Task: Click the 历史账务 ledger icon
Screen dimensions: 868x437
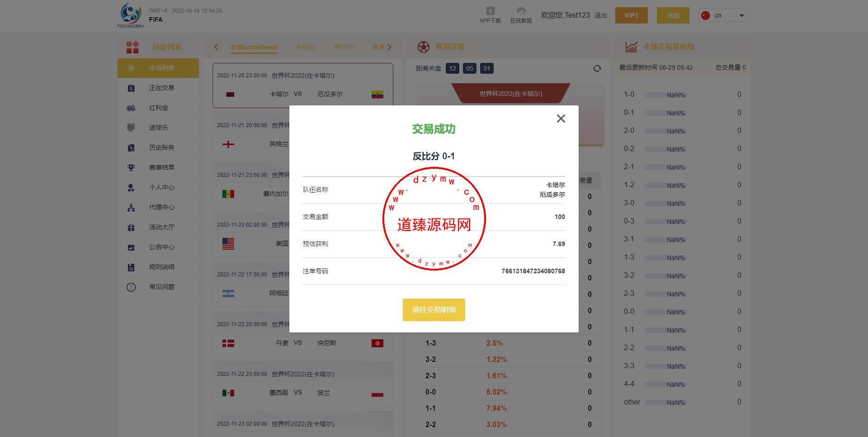Action: (x=131, y=147)
